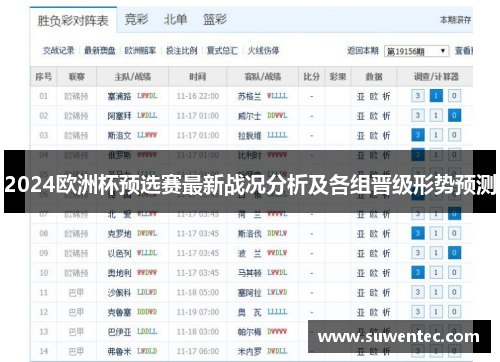500x362 pixels.
Task: Toggle pick 3 for row 01 塞浦路
Action: 418,96
